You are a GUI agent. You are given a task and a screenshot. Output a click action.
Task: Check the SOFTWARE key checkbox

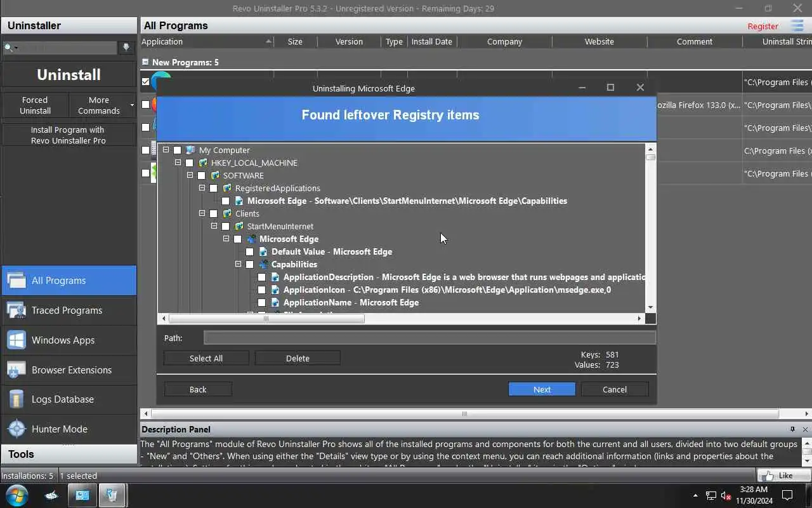tap(202, 176)
